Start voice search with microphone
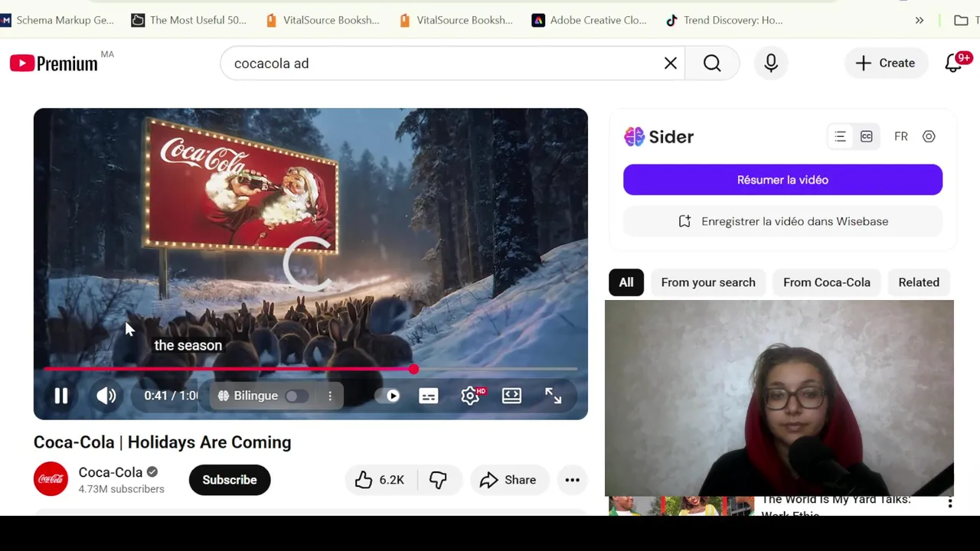The image size is (980, 551). click(771, 64)
